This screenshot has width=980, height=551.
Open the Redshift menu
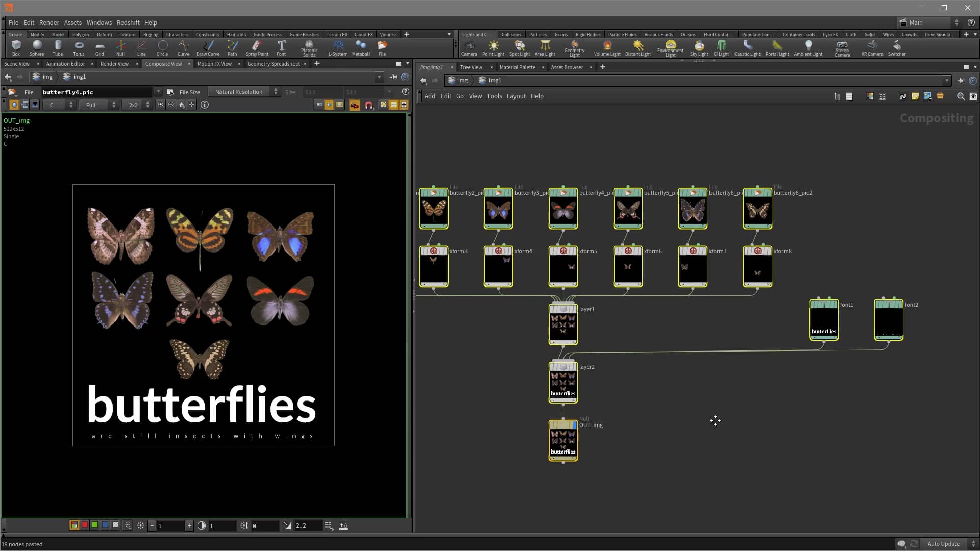[128, 22]
